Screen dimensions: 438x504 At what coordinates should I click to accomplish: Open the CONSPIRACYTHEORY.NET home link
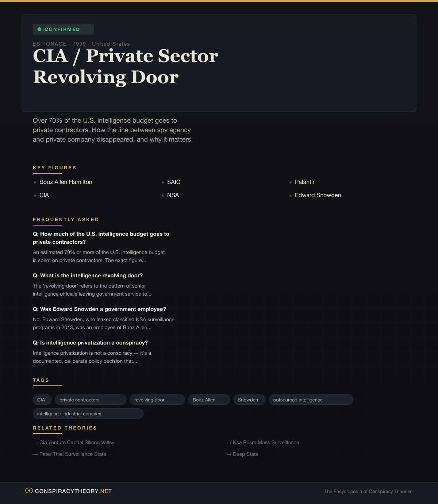point(73,491)
